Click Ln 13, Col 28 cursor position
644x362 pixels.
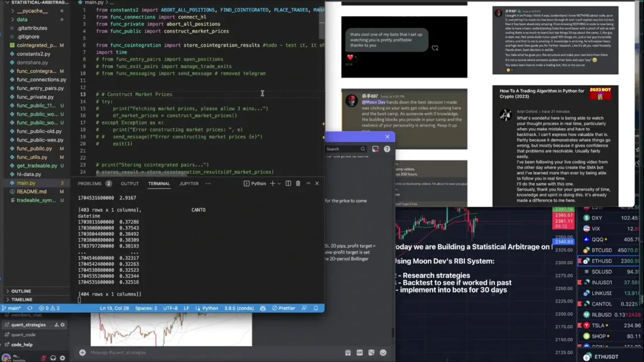(114, 308)
